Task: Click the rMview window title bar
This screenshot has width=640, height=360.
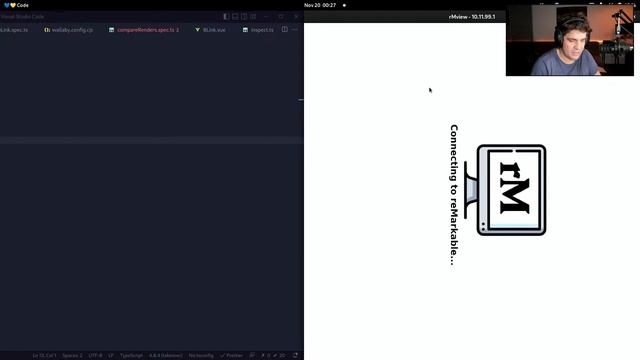Action: tap(472, 17)
